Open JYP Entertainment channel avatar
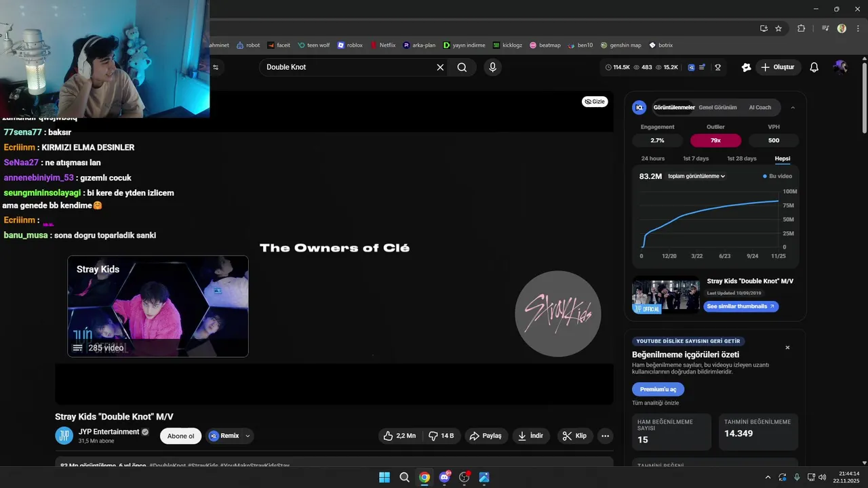Viewport: 868px width, 488px height. coord(64,436)
